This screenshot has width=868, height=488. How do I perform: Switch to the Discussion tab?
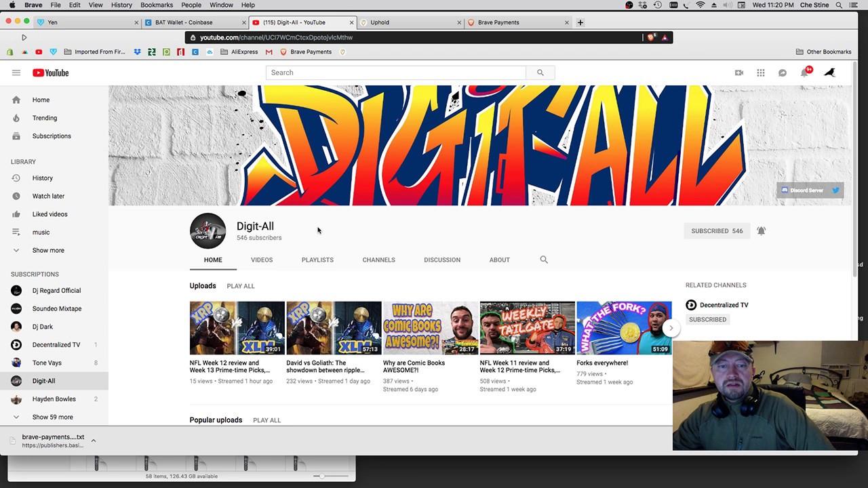click(x=442, y=260)
